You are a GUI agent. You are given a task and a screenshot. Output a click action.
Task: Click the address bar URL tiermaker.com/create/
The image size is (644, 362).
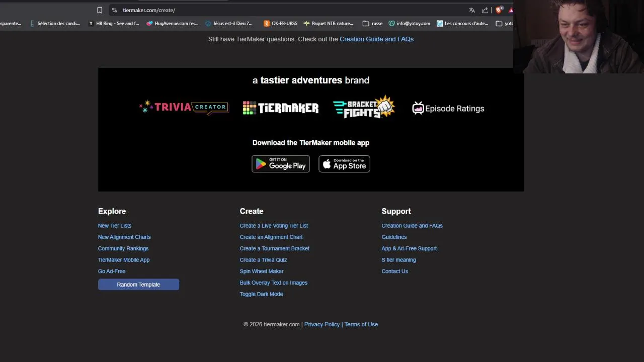(149, 10)
